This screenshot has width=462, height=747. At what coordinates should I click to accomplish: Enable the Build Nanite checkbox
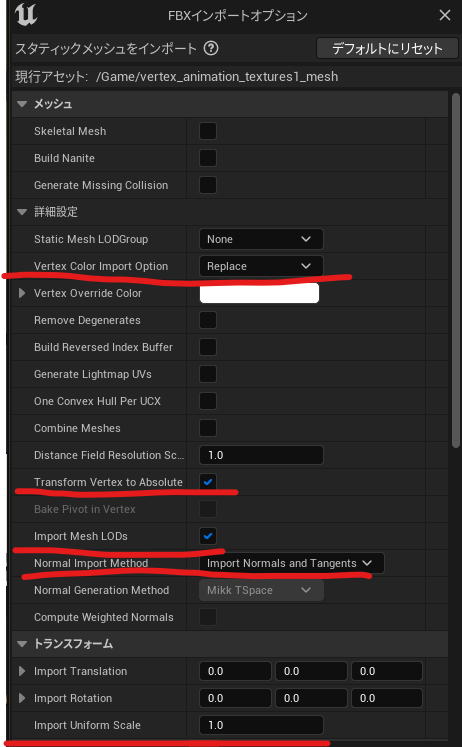point(208,158)
